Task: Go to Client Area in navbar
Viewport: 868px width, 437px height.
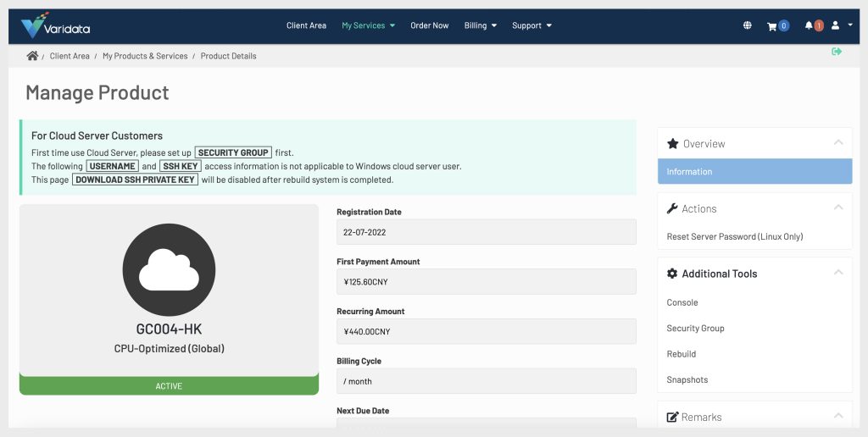Action: tap(306, 25)
